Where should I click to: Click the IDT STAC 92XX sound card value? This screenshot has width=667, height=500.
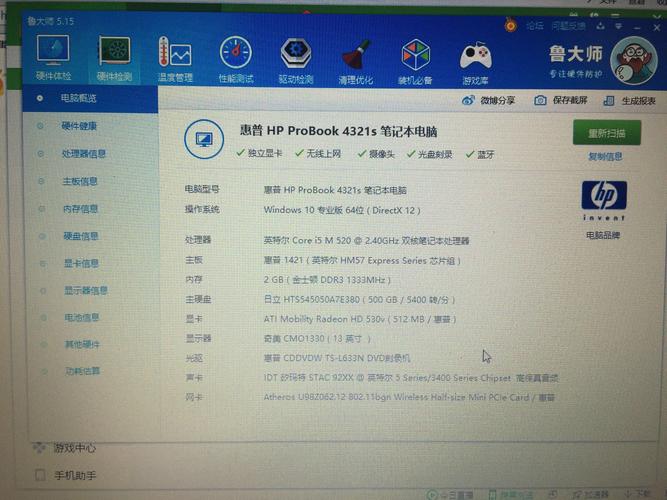[x=411, y=378]
